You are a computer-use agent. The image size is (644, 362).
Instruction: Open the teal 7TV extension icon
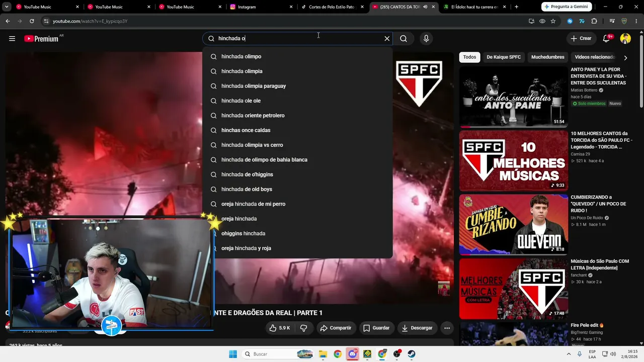pos(582,21)
